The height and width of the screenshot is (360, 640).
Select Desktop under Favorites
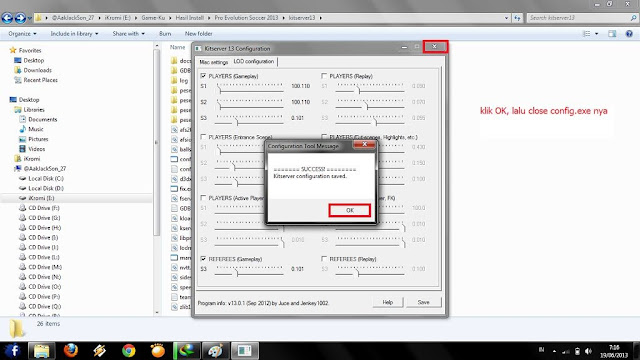[33, 60]
